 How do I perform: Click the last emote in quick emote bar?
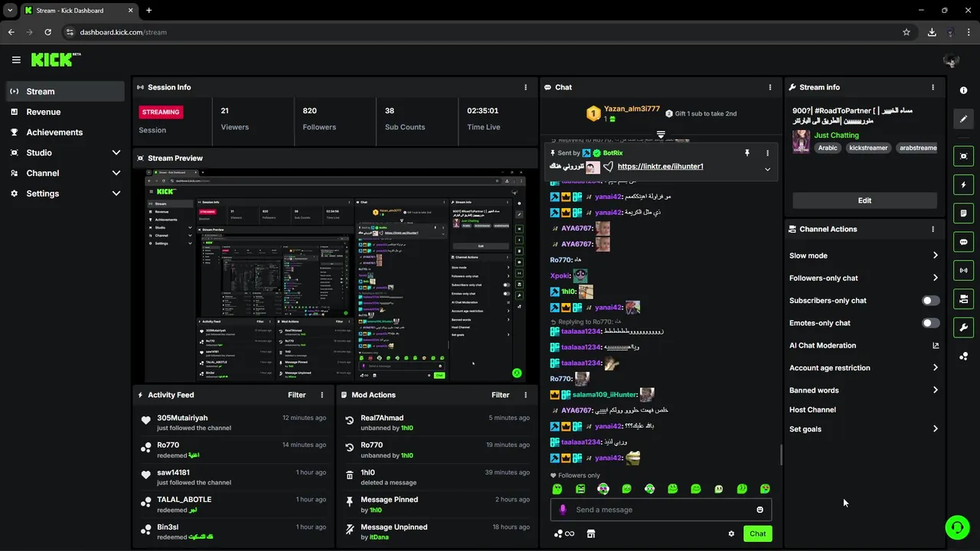(765, 489)
